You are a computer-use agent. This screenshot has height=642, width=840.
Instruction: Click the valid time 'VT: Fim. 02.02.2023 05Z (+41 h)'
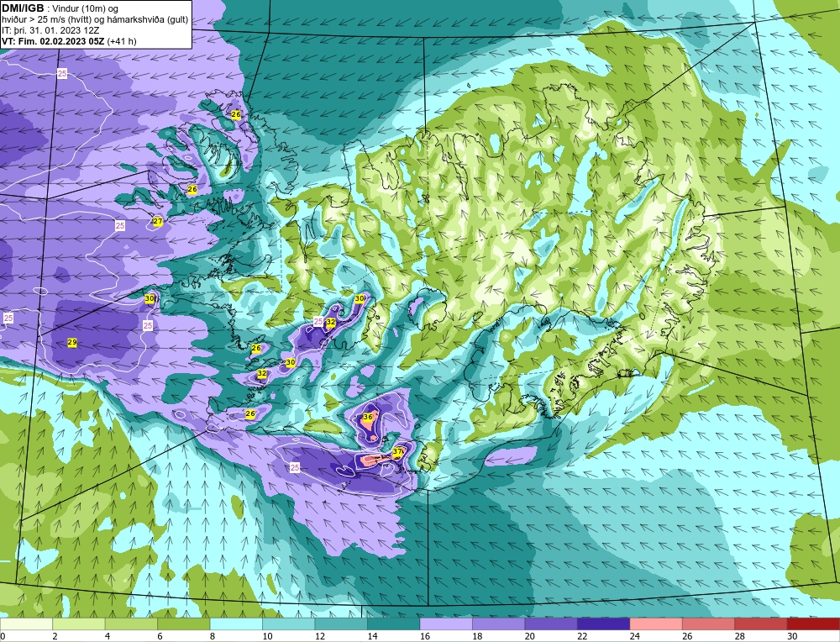click(x=69, y=41)
